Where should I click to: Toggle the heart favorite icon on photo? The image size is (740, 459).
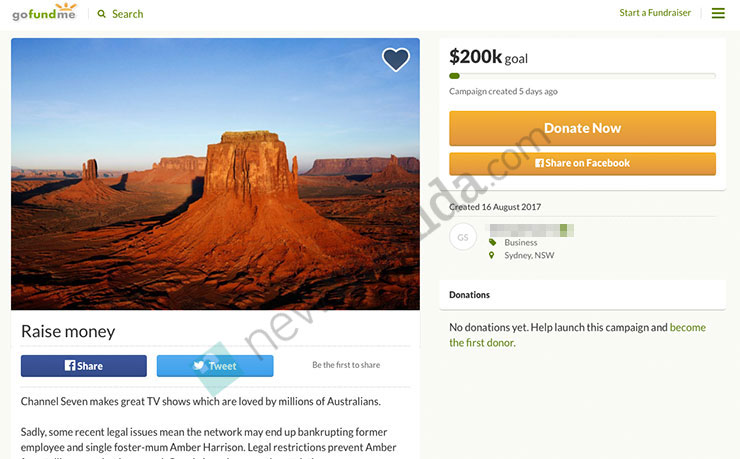tap(395, 59)
